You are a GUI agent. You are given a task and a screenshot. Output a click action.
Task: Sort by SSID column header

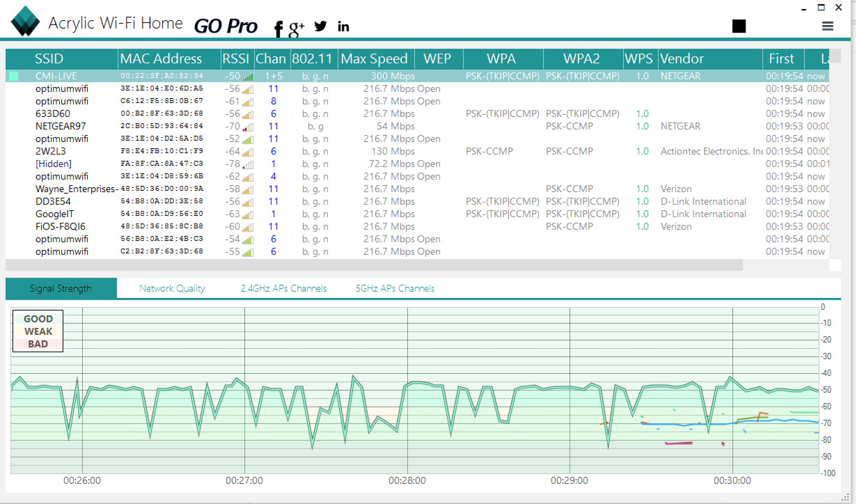click(49, 59)
